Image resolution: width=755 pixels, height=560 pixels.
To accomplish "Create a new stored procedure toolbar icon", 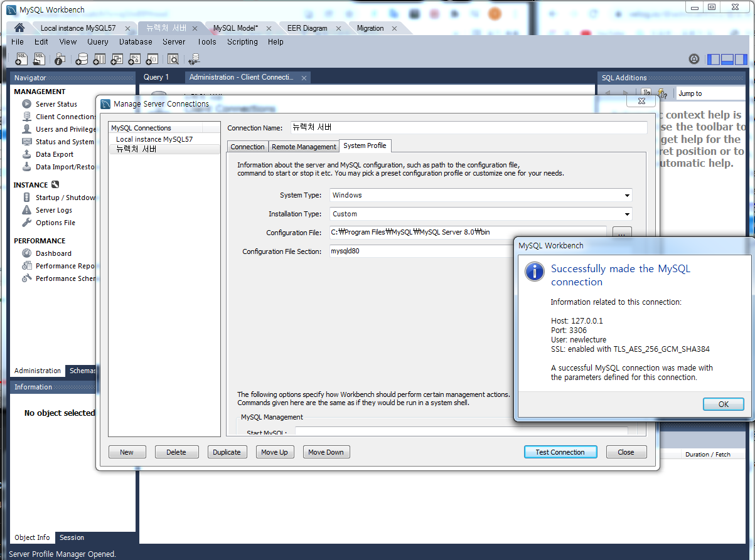I will (x=134, y=59).
